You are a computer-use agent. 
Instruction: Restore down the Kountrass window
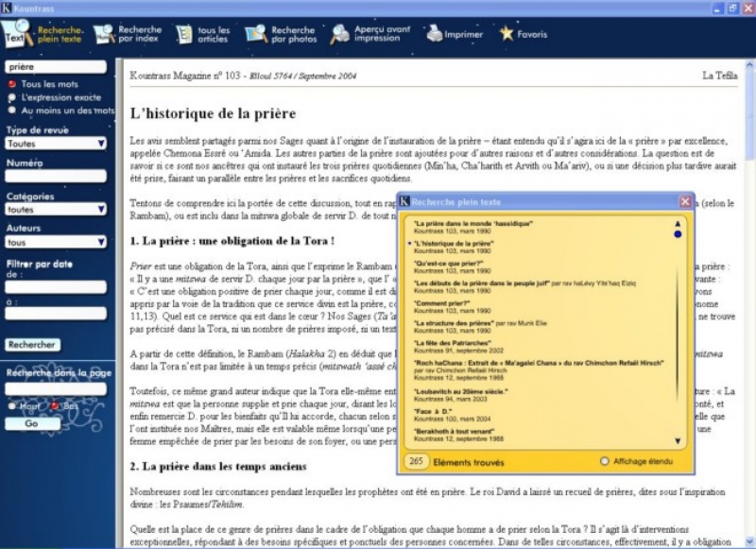pos(733,9)
